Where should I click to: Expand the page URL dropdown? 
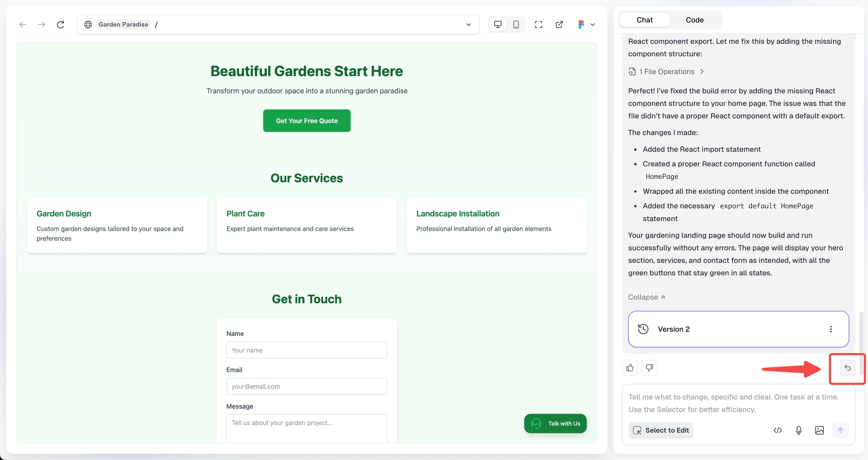468,24
